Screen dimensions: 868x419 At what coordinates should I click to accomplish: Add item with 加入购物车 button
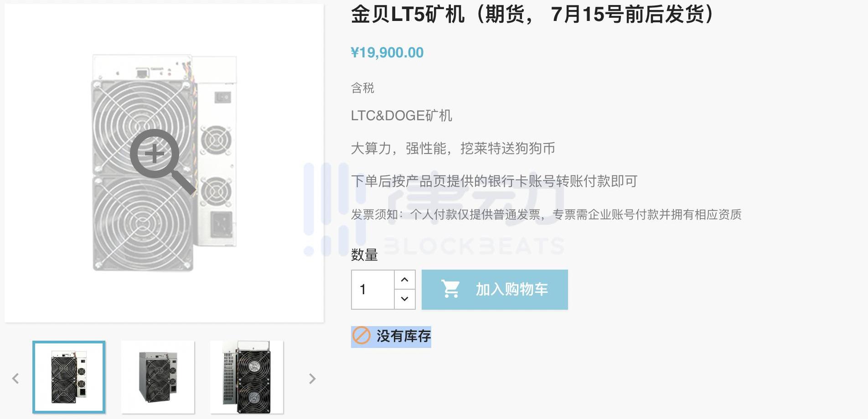[x=495, y=290]
